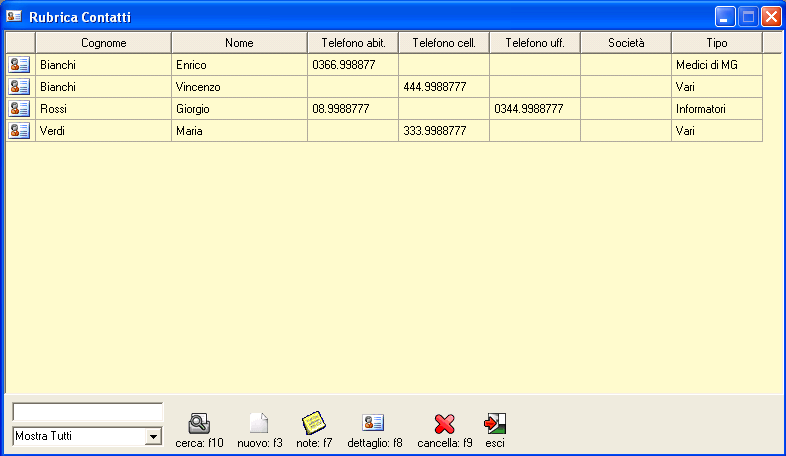Select row icon for Bianchi Vincenzo
Image resolution: width=786 pixels, height=456 pixels.
[20, 87]
